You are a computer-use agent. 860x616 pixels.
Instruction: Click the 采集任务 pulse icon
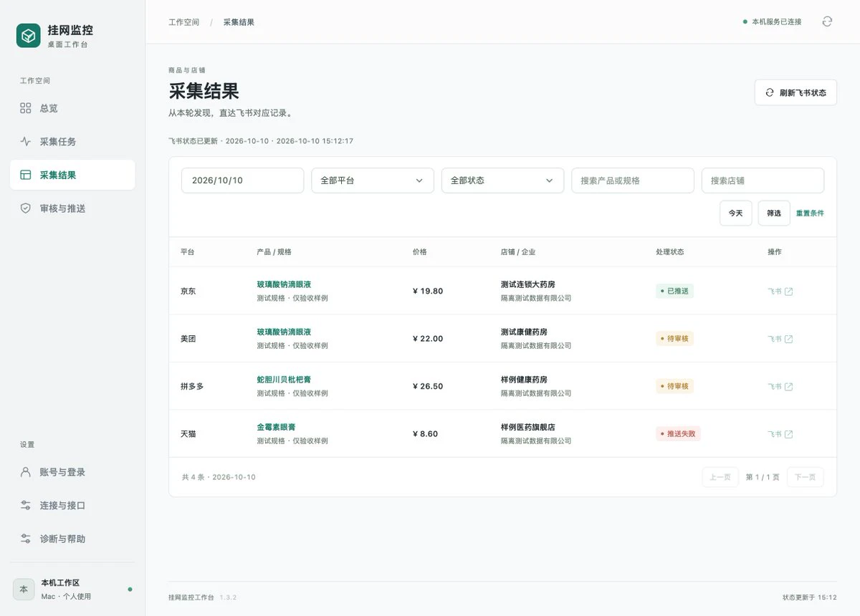[26, 142]
